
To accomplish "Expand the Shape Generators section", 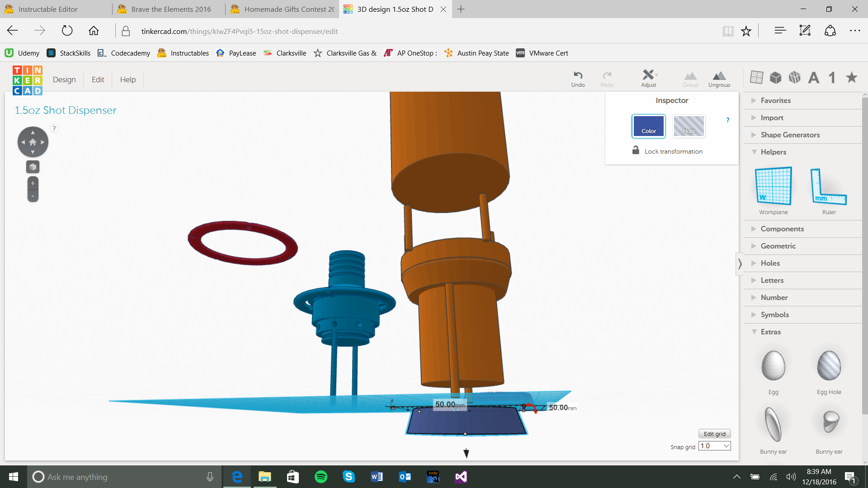I will 790,135.
